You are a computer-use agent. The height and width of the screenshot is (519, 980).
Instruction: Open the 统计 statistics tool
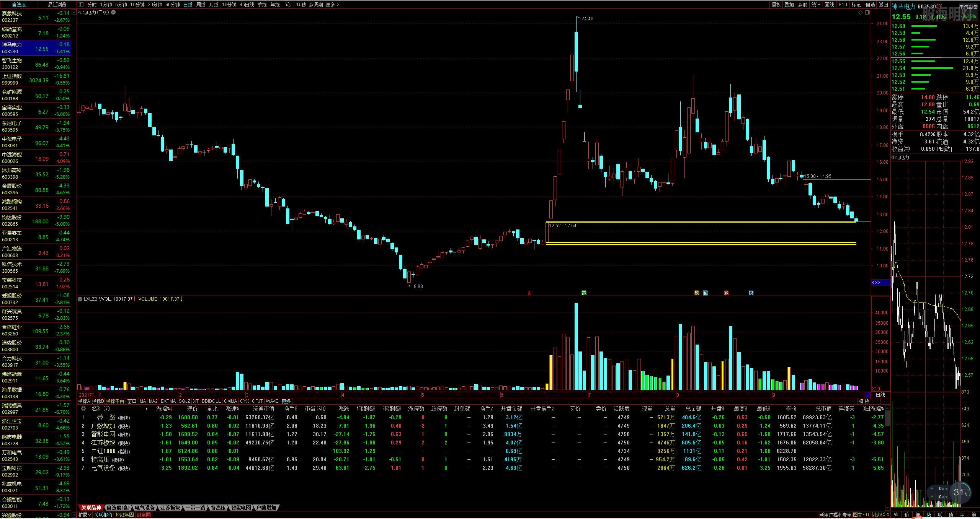[x=816, y=5]
